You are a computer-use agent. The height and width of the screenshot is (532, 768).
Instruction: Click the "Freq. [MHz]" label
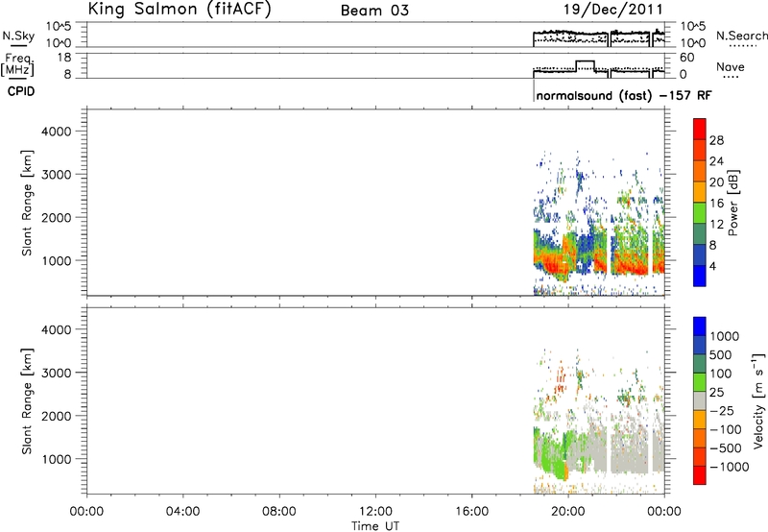[x=17, y=64]
